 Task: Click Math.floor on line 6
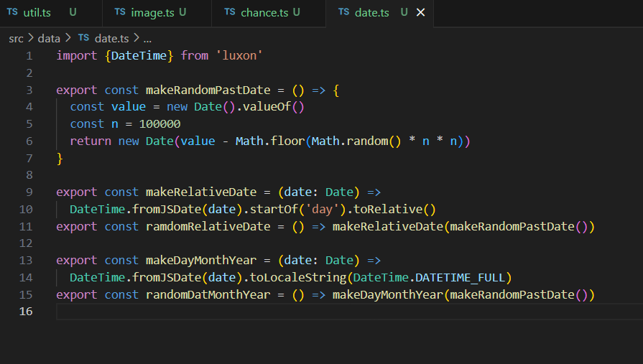coord(270,141)
